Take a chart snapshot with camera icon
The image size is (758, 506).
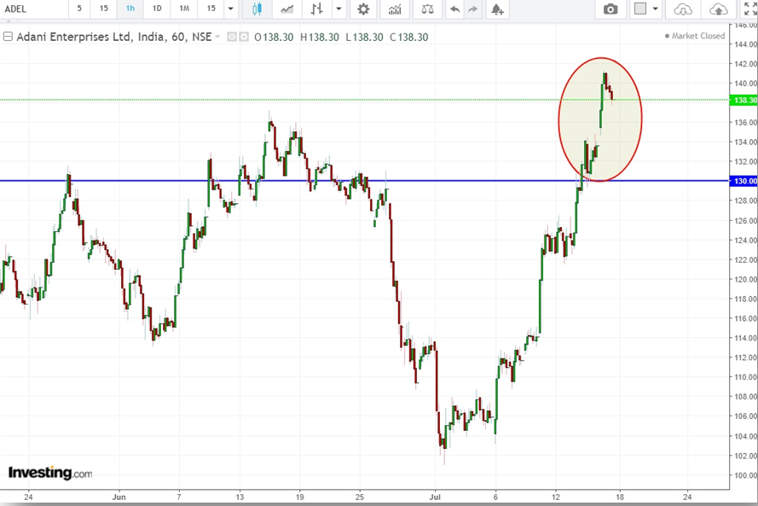click(x=611, y=9)
